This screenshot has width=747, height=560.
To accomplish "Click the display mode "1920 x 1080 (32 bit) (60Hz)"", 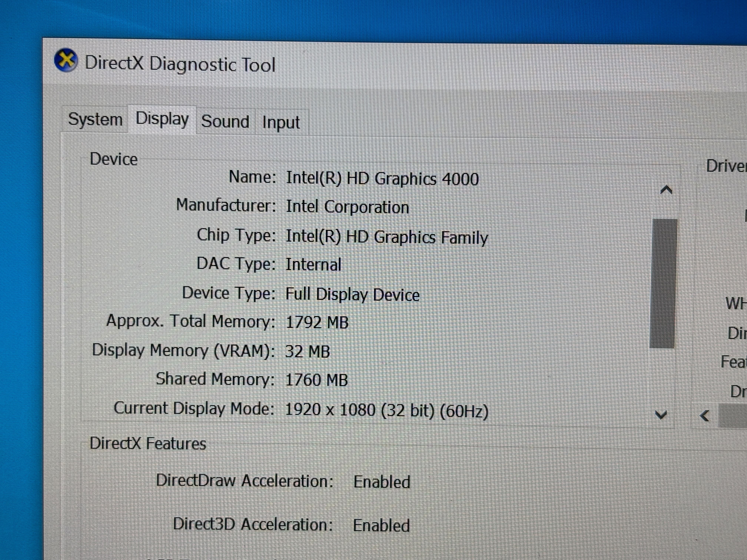I will (387, 411).
